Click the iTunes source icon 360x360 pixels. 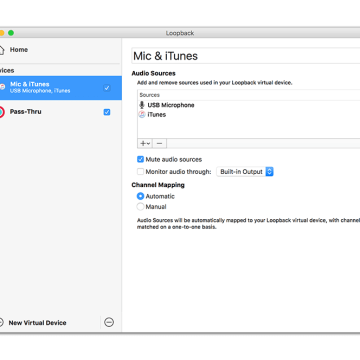pos(142,115)
